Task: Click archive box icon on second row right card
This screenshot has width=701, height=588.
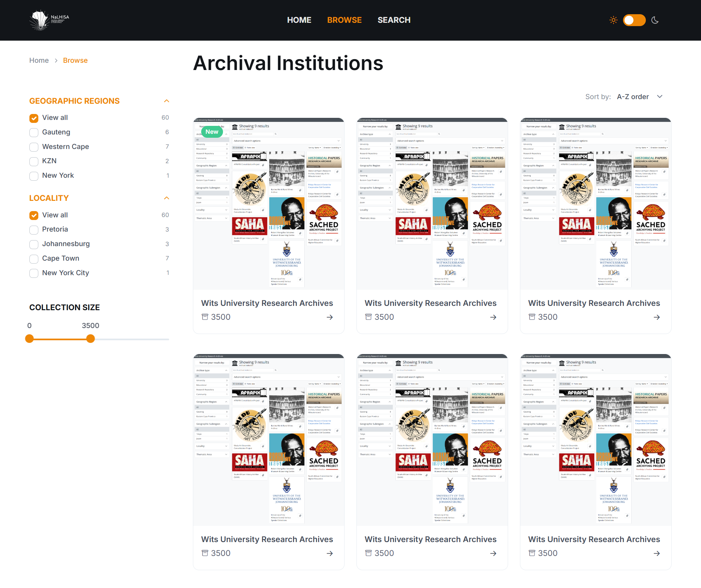Action: tap(532, 553)
